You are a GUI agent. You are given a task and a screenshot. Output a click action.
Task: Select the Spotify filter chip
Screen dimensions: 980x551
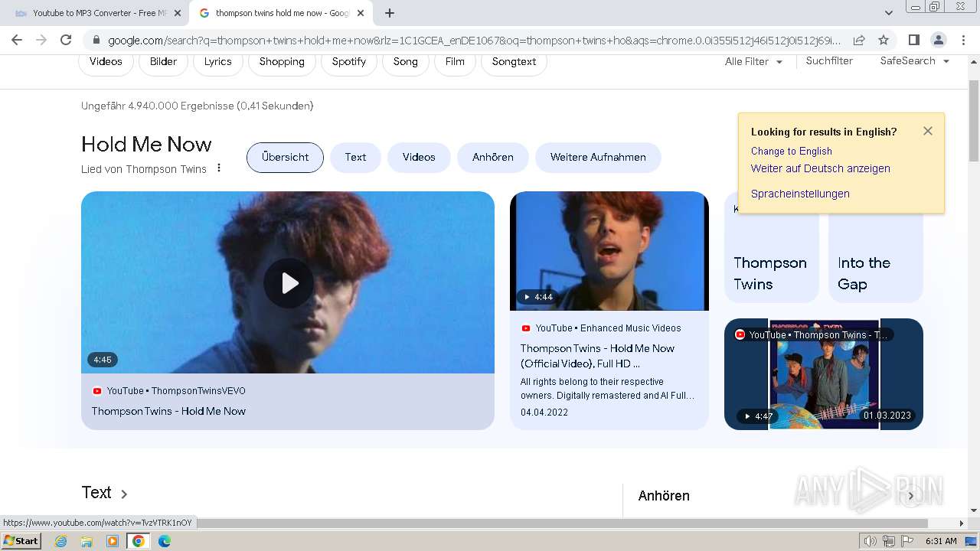tap(349, 61)
